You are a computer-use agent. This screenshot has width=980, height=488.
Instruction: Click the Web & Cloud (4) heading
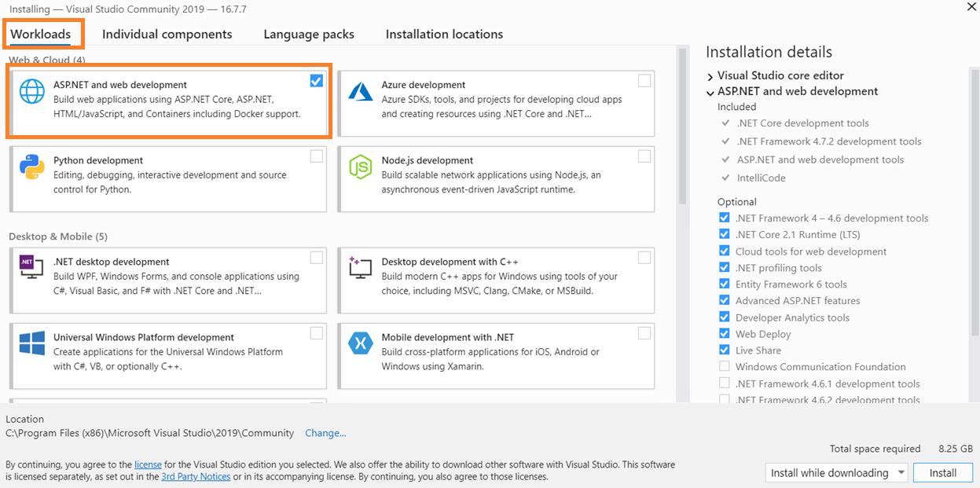point(47,60)
